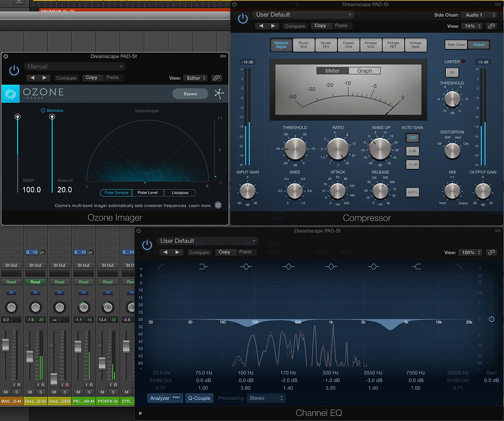Go to next preset in Ozone Imager
This screenshot has width=504, height=421.
[44, 78]
